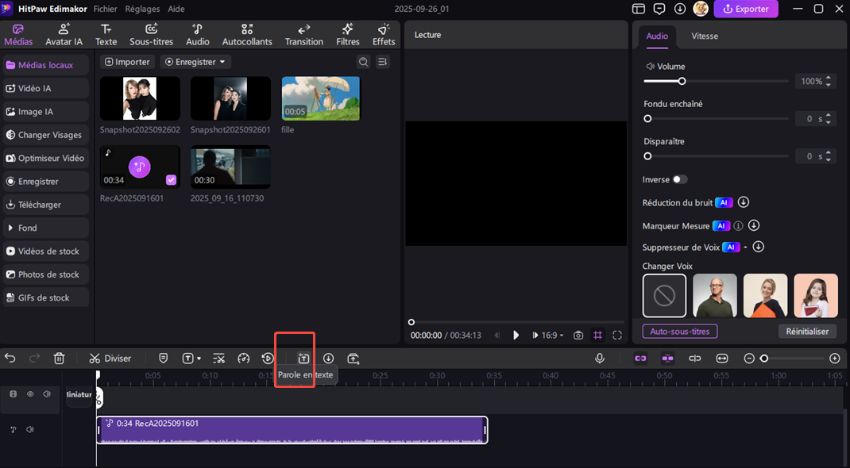
Task: Click the snapshot camera icon under preview
Action: (578, 335)
